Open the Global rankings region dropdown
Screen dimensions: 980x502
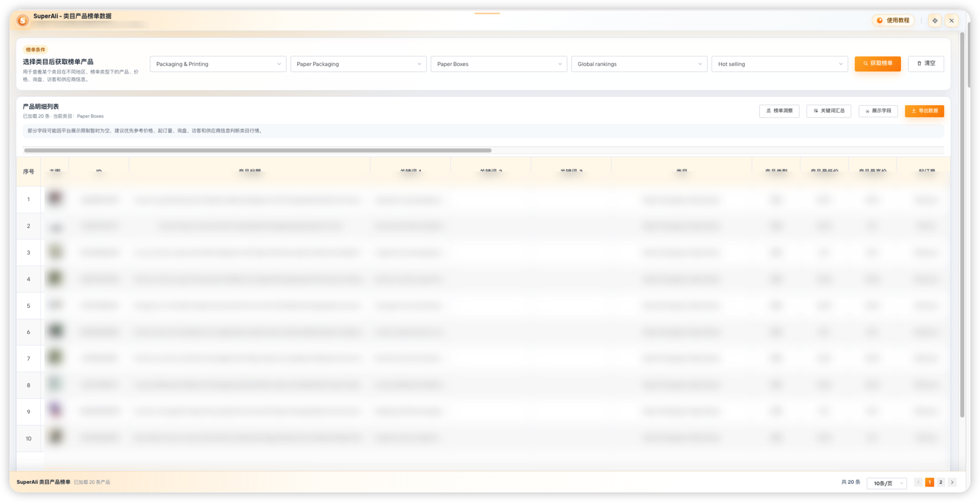(639, 64)
